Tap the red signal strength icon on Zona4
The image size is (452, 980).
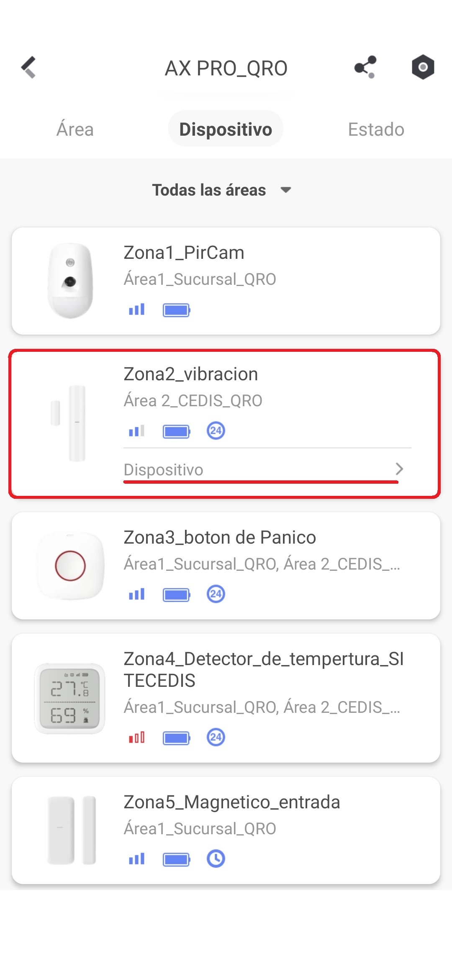coord(137,738)
